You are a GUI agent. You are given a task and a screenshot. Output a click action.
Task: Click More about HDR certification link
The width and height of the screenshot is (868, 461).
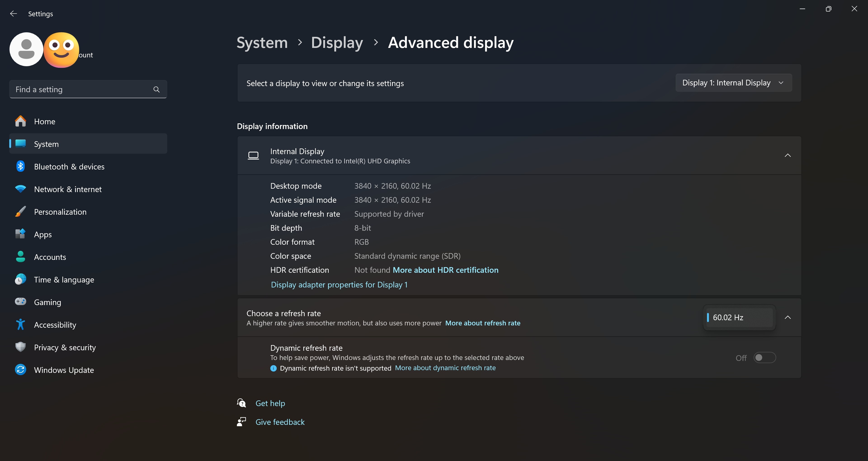(446, 270)
